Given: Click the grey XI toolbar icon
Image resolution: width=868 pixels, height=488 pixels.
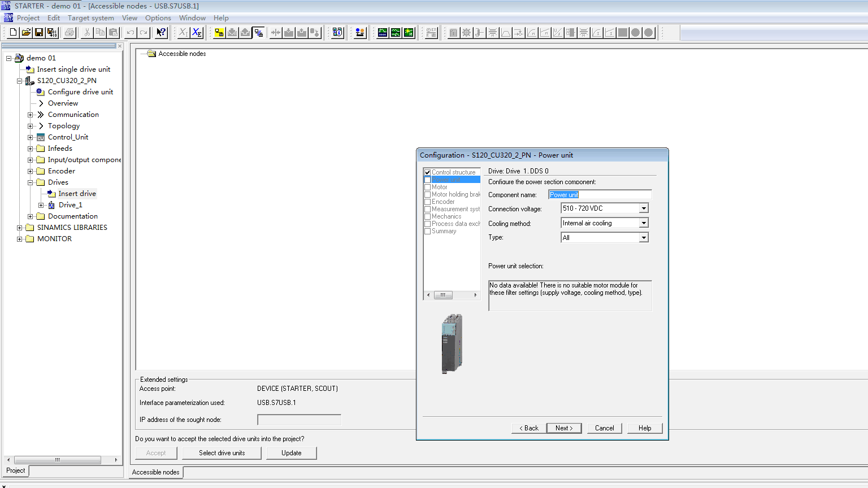Looking at the screenshot, I should pyautogui.click(x=184, y=33).
